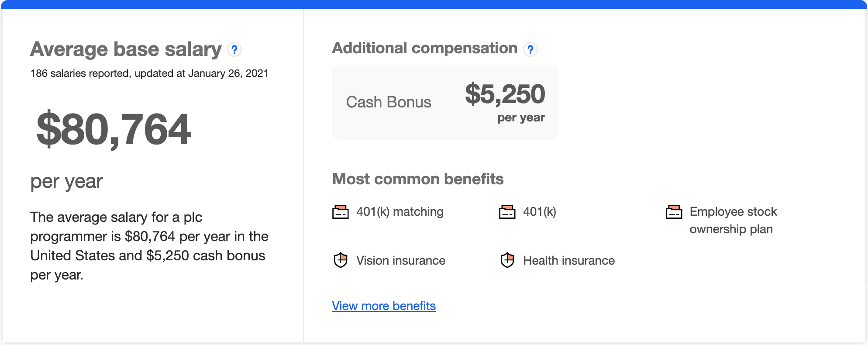Image resolution: width=868 pixels, height=345 pixels.
Task: Select the large $80,764 salary figure
Action: coord(114,129)
